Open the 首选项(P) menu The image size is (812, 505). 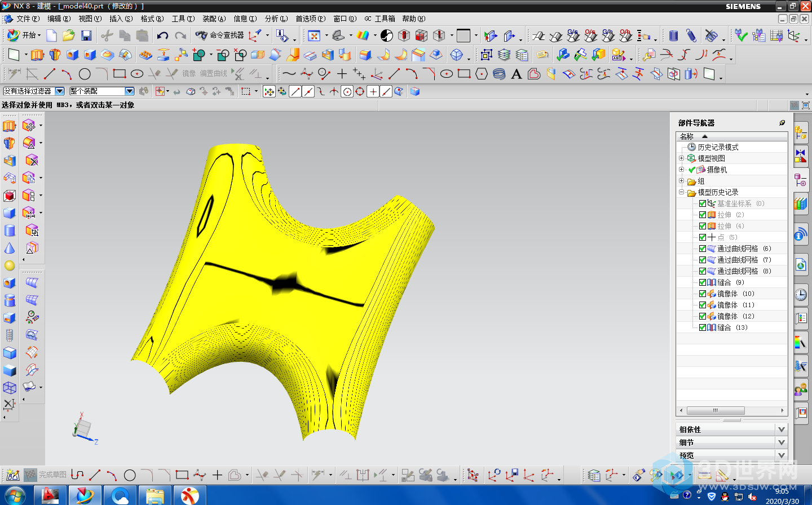pos(310,19)
